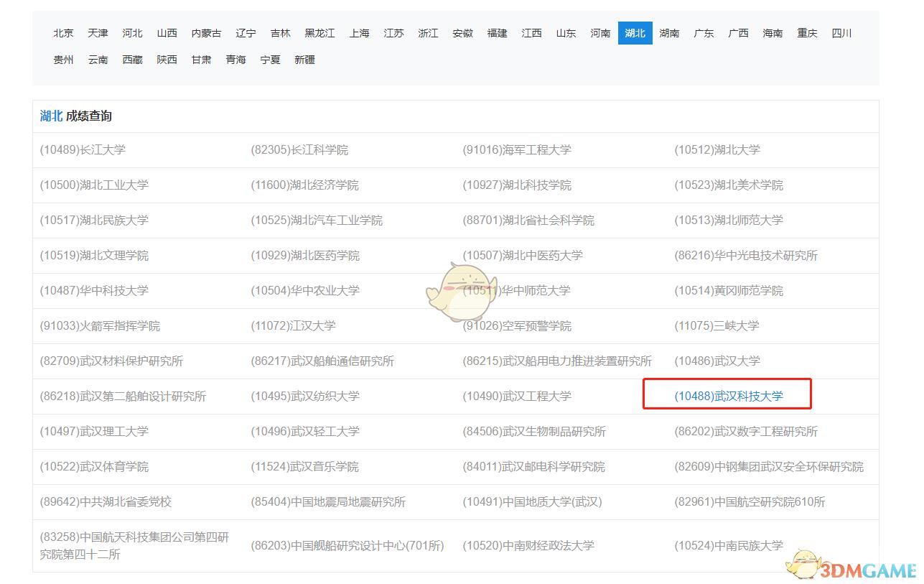The height and width of the screenshot is (584, 924).
Task: Choose the 内蒙古 region tab
Action: (207, 33)
